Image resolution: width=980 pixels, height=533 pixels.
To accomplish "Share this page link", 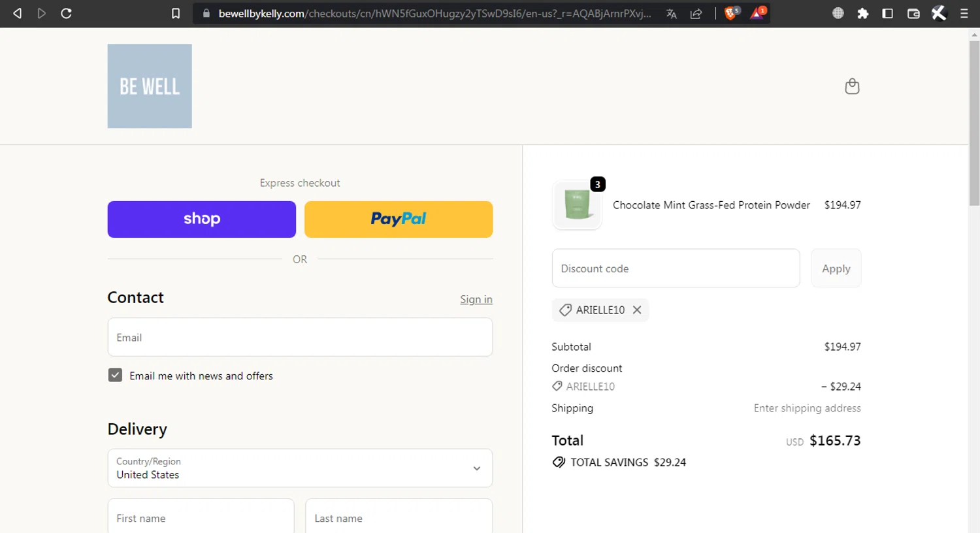I will [x=696, y=13].
